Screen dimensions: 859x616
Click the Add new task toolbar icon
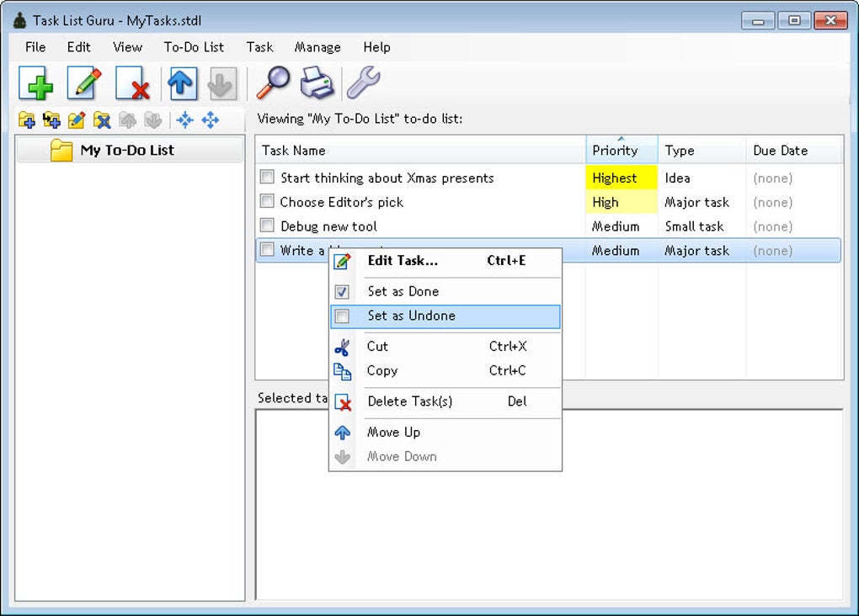tap(35, 83)
